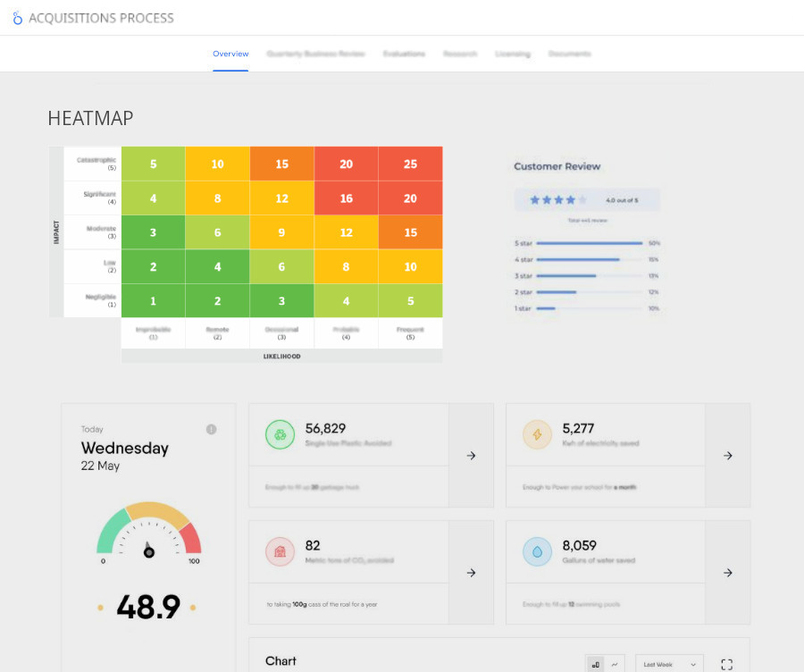Image resolution: width=804 pixels, height=672 pixels.
Task: Open details arrow for Single-Use Plastic Avoided
Action: pyautogui.click(x=471, y=456)
